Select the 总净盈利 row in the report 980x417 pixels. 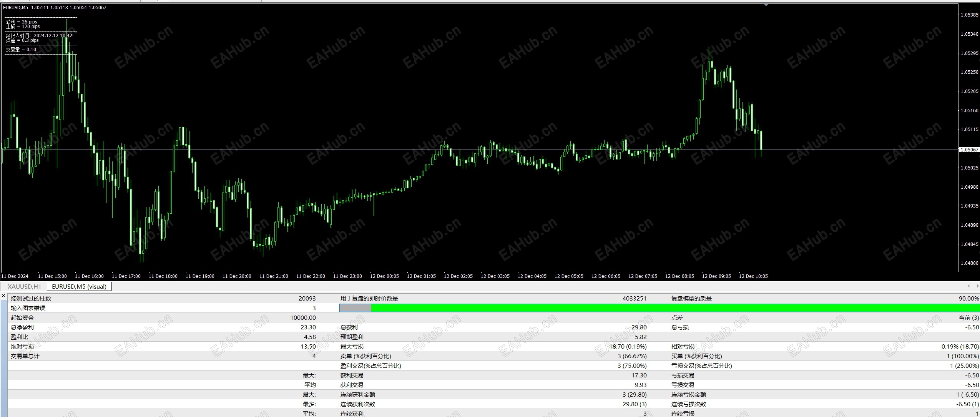pos(22,327)
